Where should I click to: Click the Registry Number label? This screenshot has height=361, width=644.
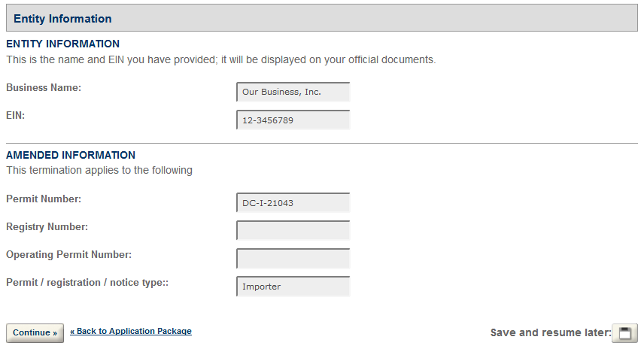[x=47, y=227]
